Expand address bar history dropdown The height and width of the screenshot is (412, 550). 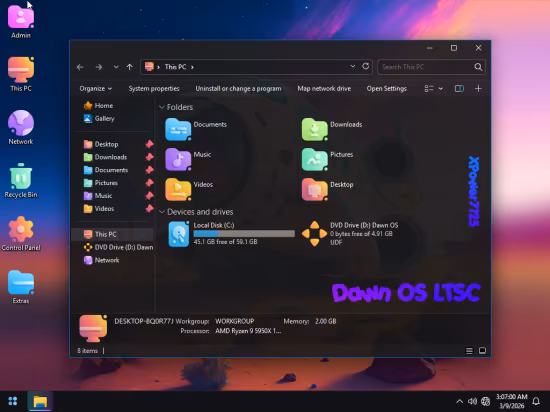(353, 66)
